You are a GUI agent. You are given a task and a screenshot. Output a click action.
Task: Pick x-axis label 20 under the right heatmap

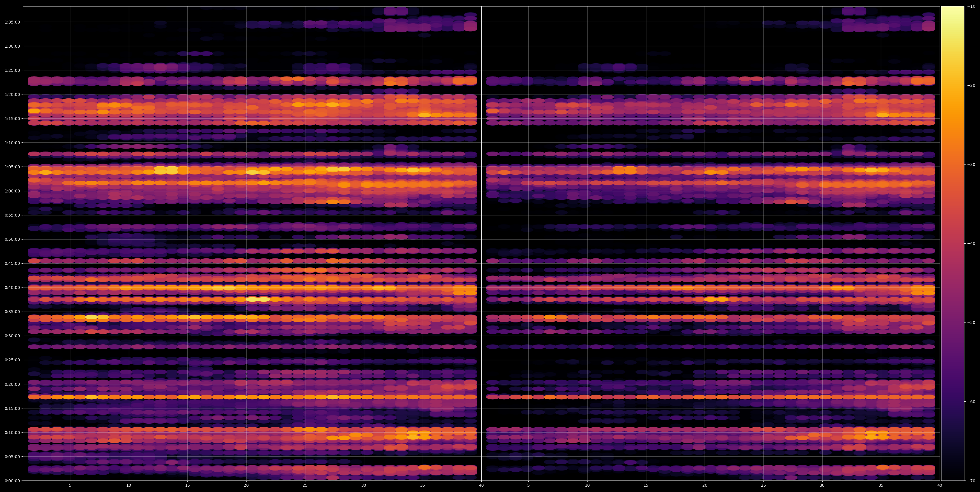[705, 486]
